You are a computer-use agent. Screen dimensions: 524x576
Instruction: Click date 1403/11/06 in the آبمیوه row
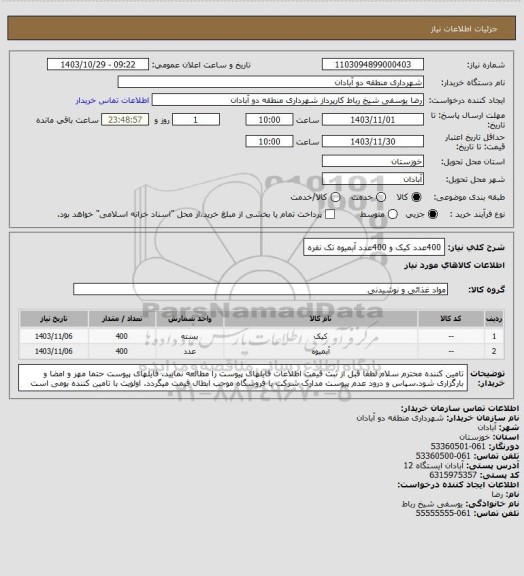tap(54, 351)
